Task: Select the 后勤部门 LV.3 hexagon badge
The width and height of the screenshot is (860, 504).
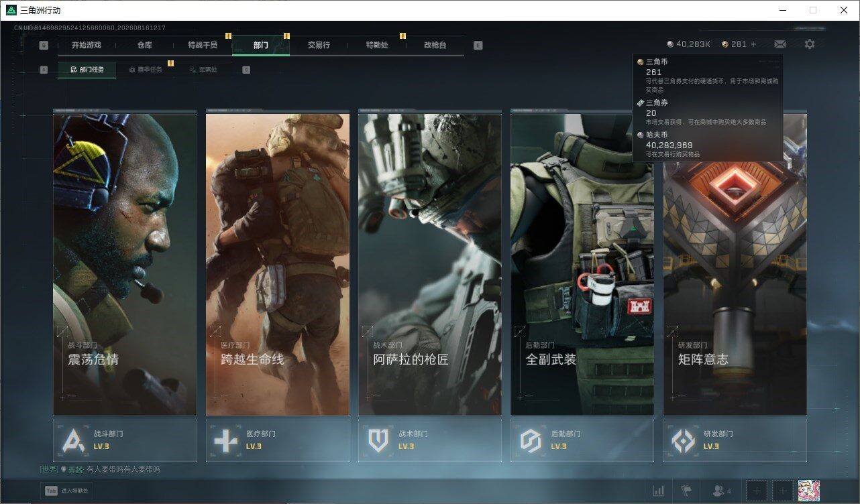Action: [x=582, y=440]
